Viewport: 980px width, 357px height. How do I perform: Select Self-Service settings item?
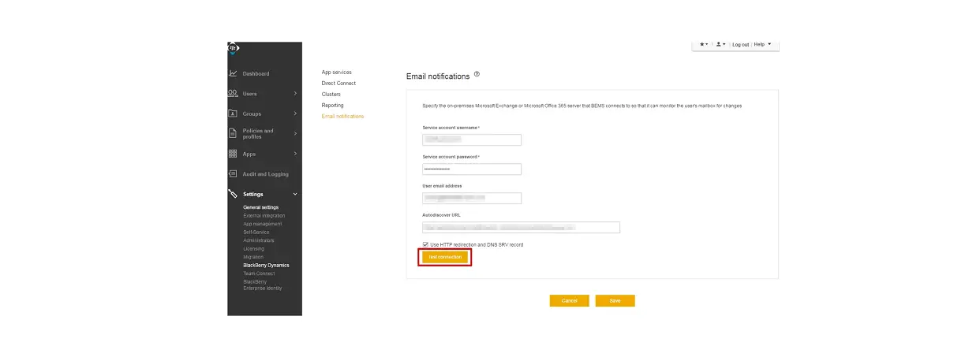click(256, 232)
